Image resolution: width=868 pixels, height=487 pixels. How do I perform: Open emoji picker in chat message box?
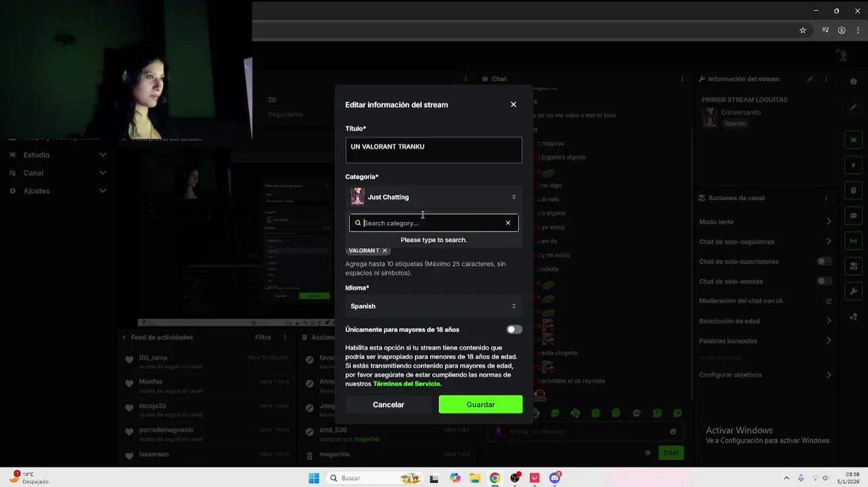[673, 432]
